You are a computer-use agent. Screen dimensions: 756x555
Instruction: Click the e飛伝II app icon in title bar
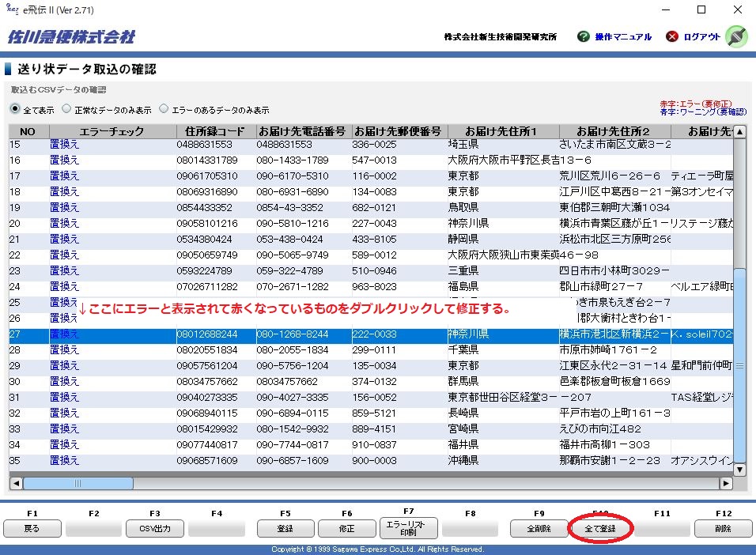(10, 9)
